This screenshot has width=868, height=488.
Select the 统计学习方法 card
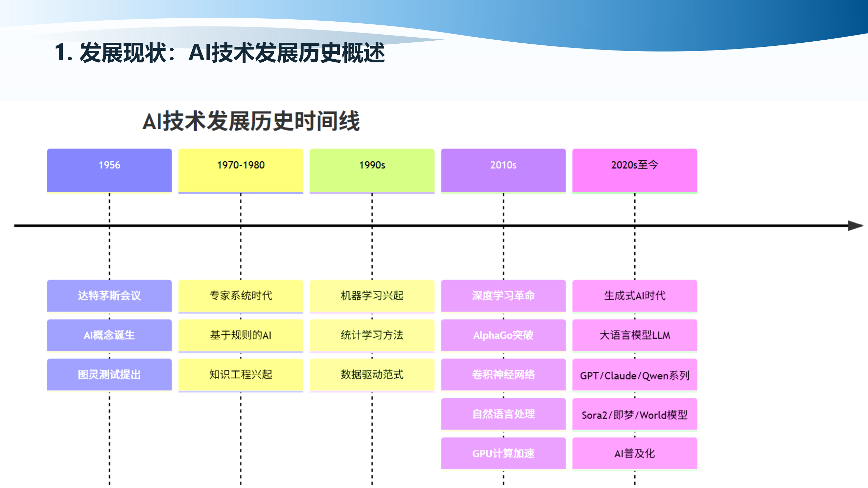click(x=372, y=335)
